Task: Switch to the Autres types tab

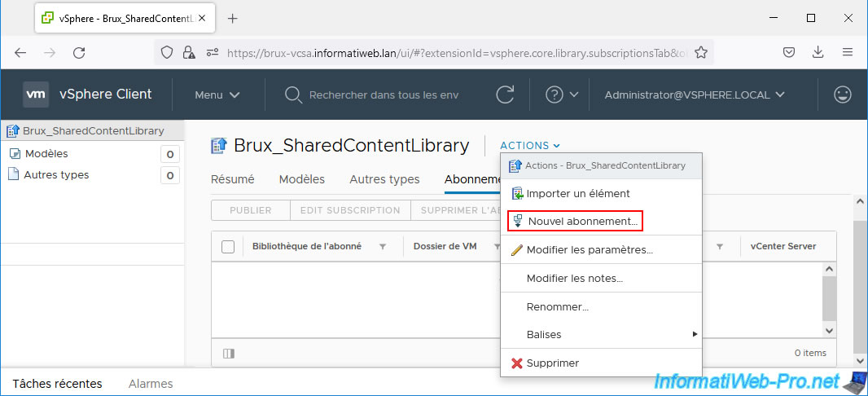Action: tap(384, 179)
